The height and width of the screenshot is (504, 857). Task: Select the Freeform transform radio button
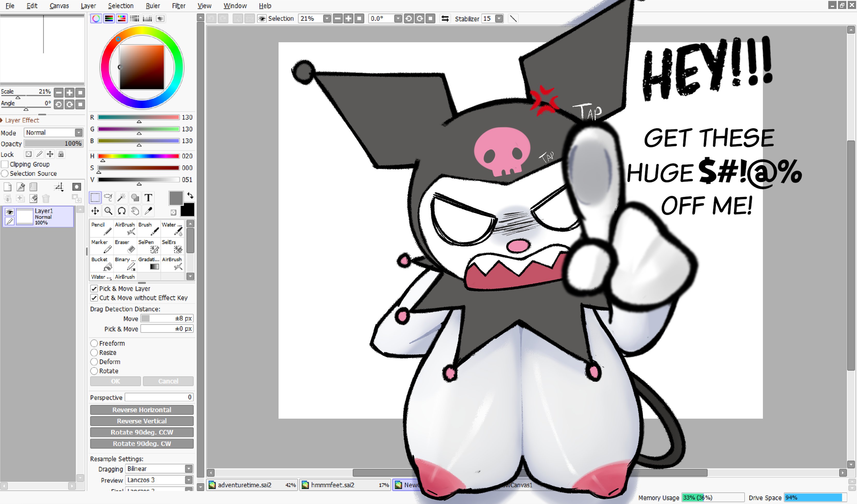pos(94,343)
